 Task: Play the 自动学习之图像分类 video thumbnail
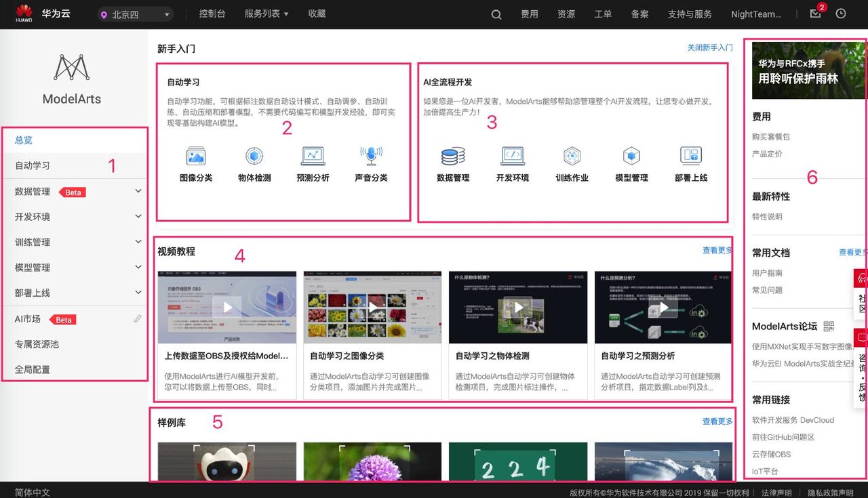[x=372, y=308]
